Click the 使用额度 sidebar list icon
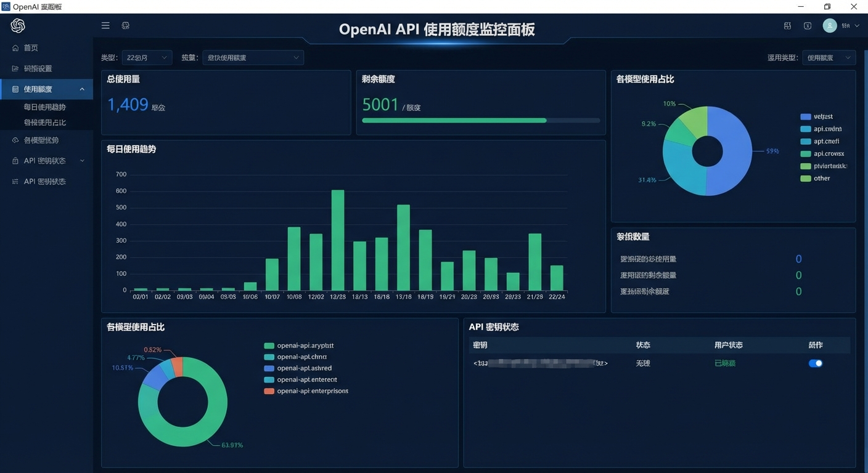This screenshot has height=473, width=868. click(x=15, y=89)
